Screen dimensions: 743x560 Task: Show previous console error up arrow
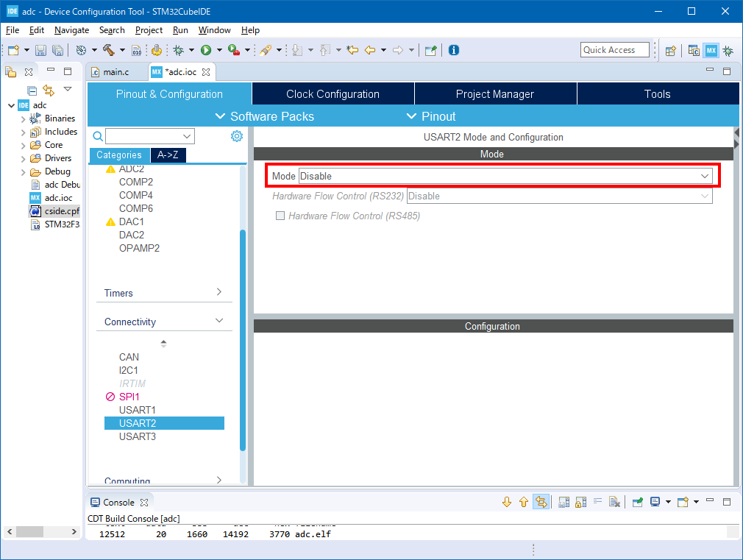point(524,502)
